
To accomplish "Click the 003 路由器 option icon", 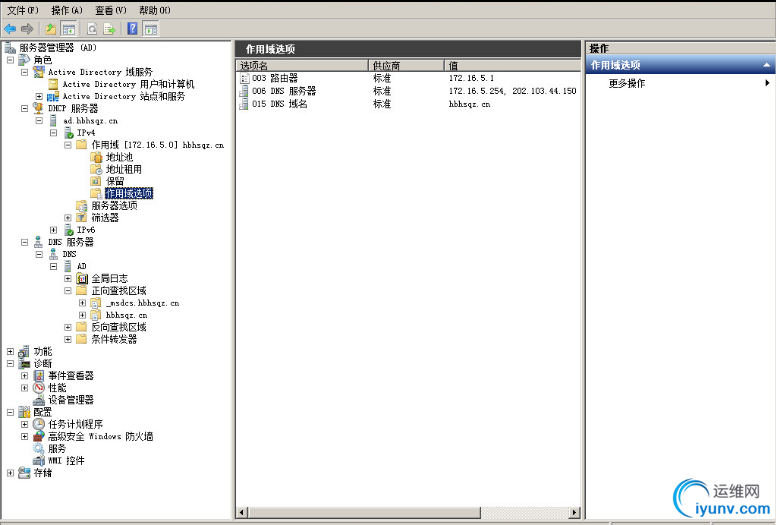I will 244,78.
